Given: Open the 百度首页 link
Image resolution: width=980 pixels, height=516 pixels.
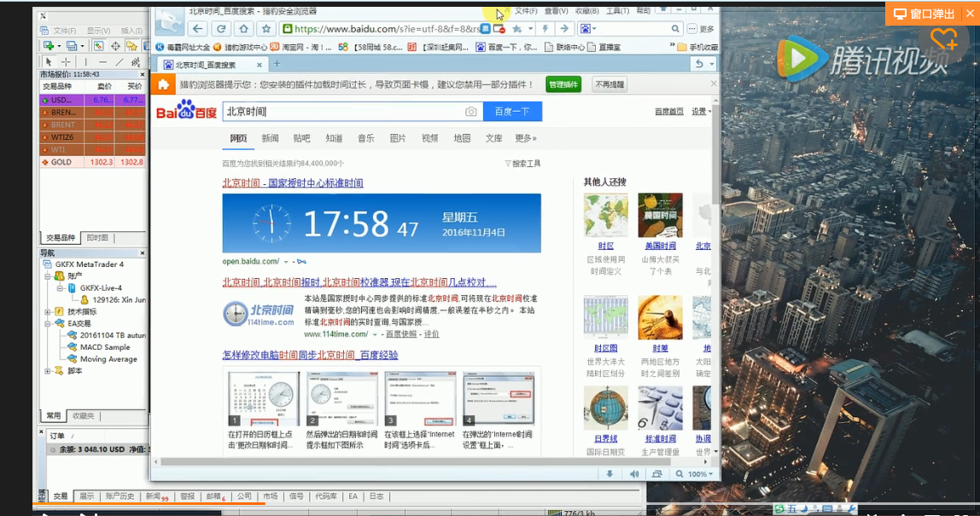Looking at the screenshot, I should click(668, 111).
